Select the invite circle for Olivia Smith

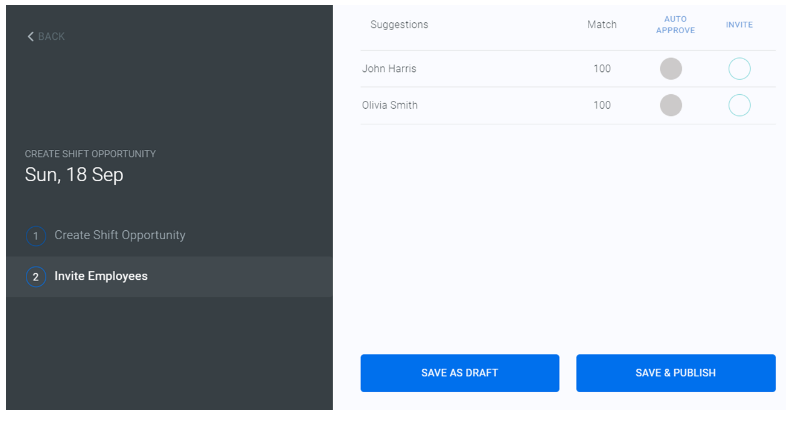pos(739,105)
